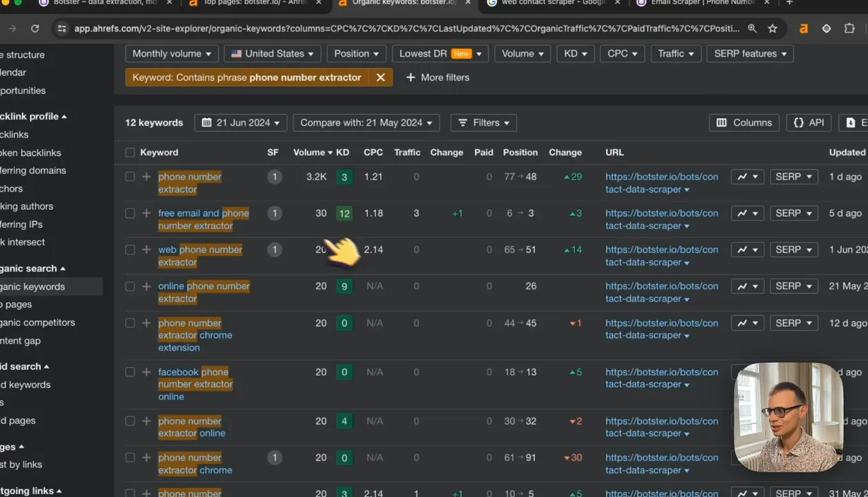The width and height of the screenshot is (868, 497).
Task: Click the plus icon beside 'free email and phone number extractor'
Action: tap(146, 213)
